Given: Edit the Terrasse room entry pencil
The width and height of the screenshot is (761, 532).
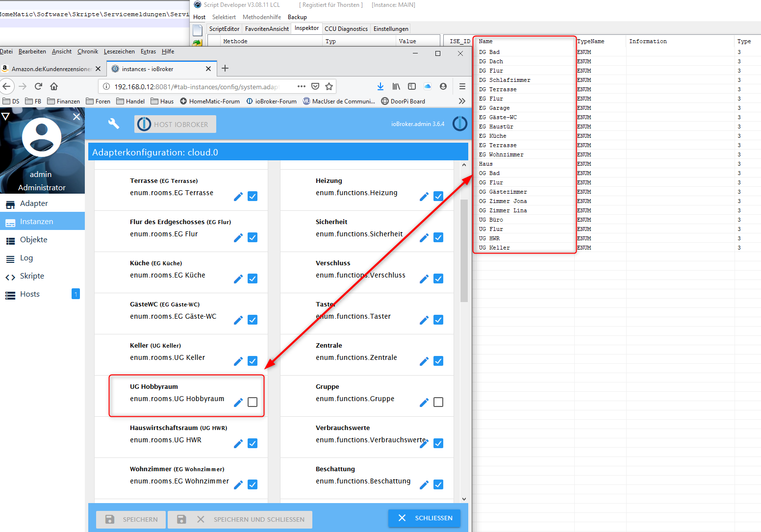Looking at the screenshot, I should 238,197.
